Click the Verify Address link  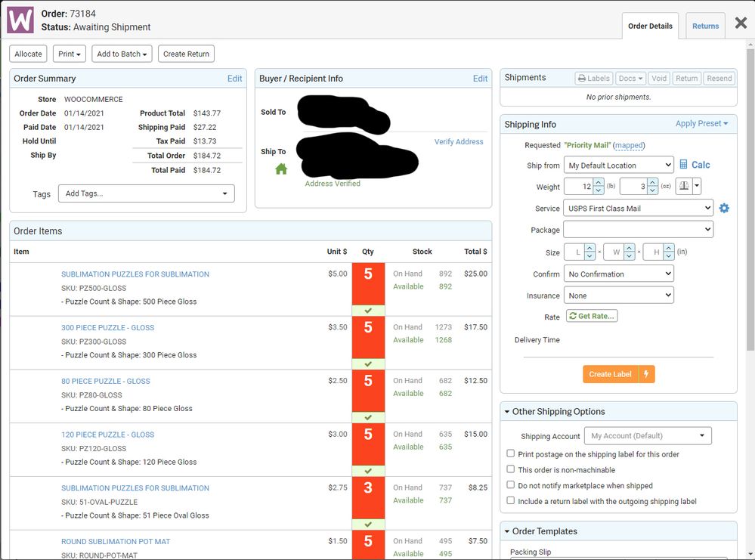(458, 141)
